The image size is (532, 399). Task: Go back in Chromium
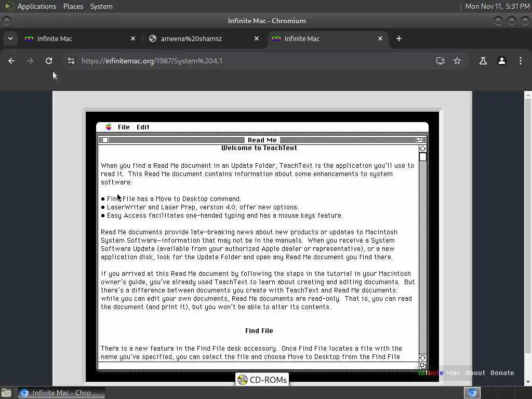click(x=11, y=61)
